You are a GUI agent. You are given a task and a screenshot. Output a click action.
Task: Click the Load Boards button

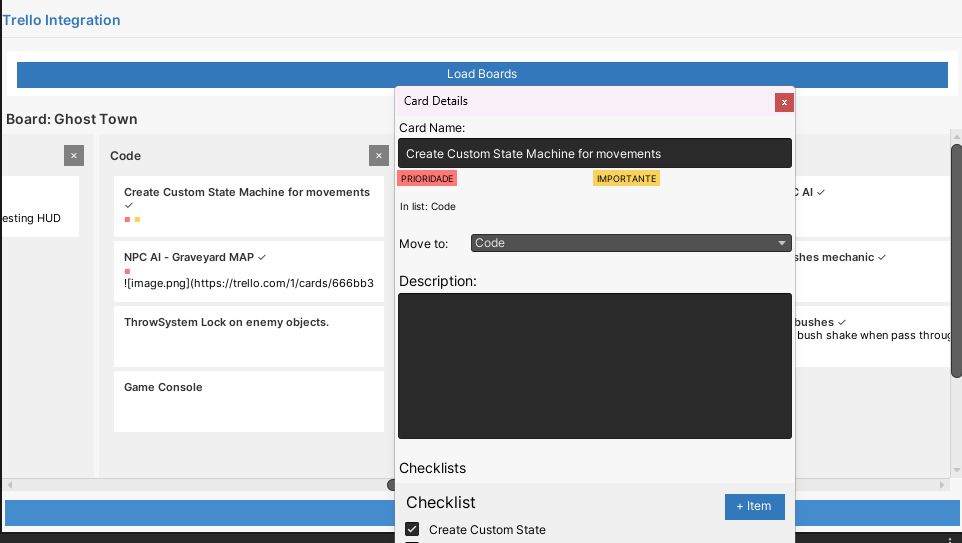482,74
